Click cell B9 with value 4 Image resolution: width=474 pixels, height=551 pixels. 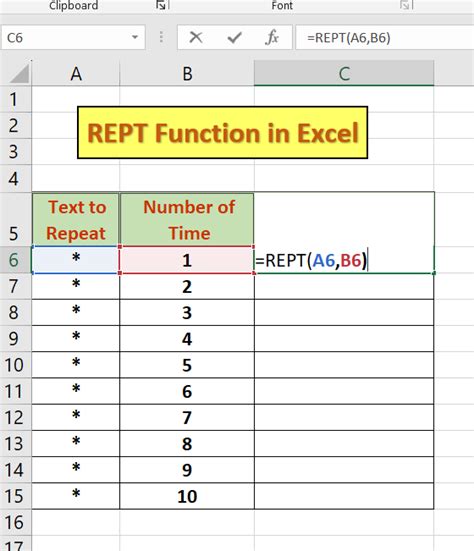tap(187, 339)
